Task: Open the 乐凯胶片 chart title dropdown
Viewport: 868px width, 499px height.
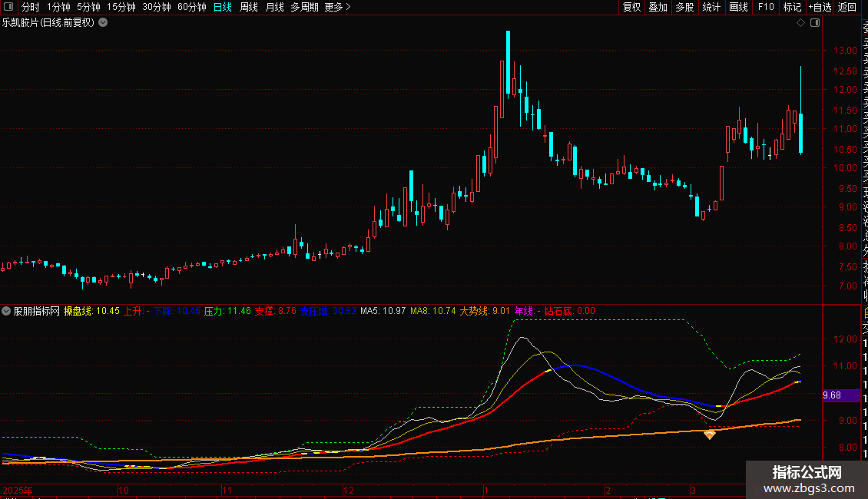Action: (103, 23)
